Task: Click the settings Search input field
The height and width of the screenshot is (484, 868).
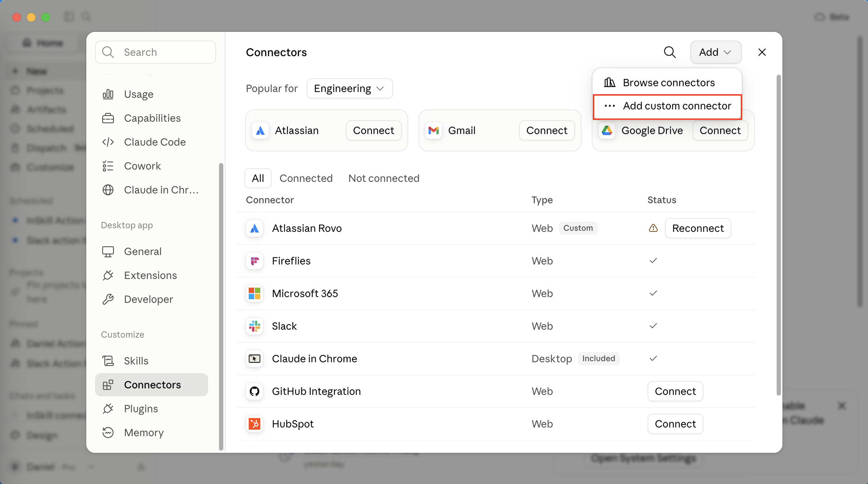Action: (x=156, y=52)
